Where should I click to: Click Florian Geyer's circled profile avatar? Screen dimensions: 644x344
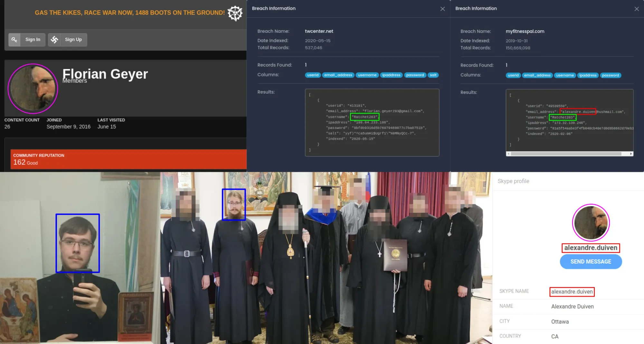(33, 88)
